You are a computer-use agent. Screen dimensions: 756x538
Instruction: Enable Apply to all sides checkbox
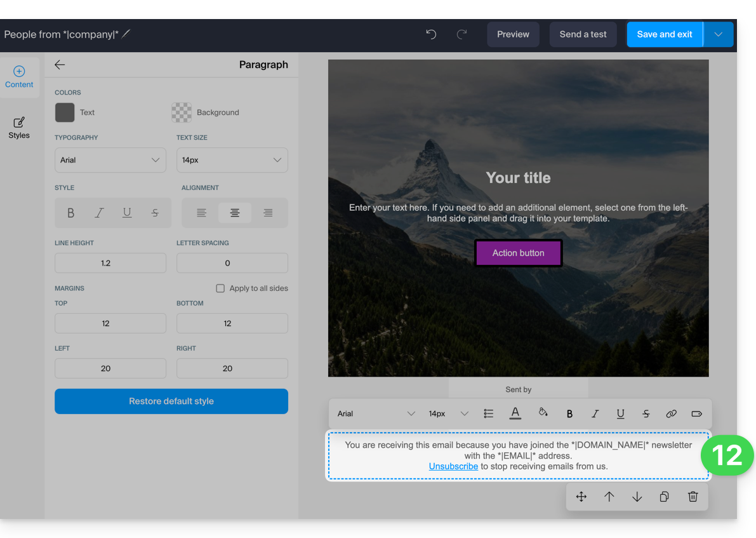(220, 288)
